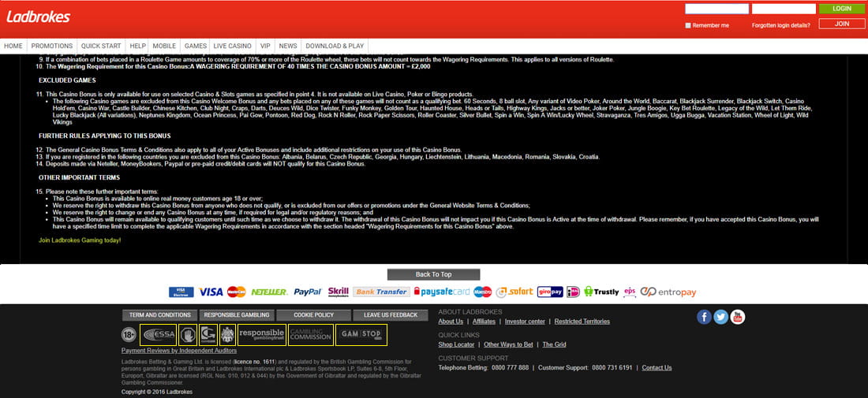Open the Shop Locator link
868x398 pixels.
(x=456, y=344)
